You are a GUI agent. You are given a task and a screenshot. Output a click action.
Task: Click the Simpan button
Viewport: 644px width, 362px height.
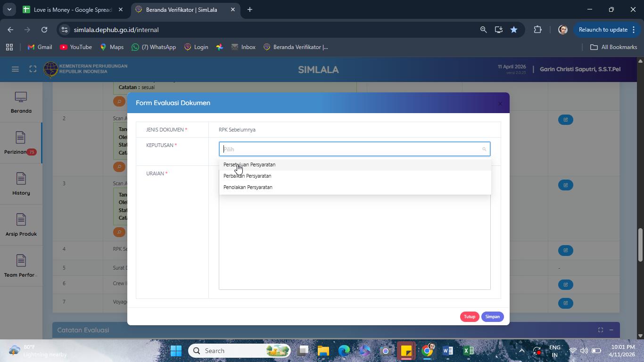(x=492, y=317)
